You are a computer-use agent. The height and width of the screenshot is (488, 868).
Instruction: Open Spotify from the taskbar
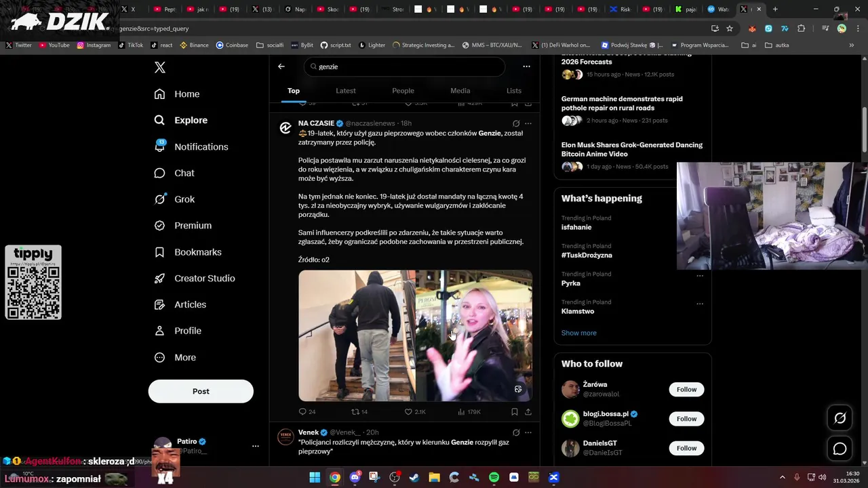pyautogui.click(x=494, y=477)
